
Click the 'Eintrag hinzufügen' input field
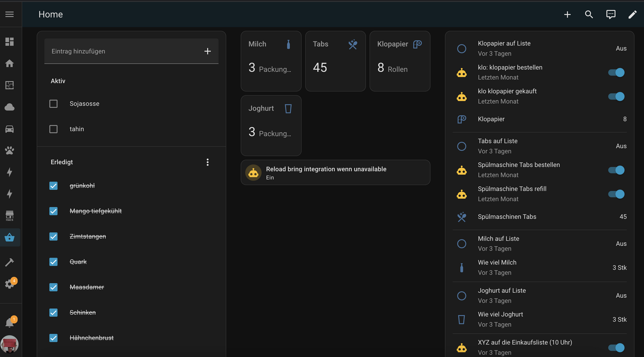[122, 51]
